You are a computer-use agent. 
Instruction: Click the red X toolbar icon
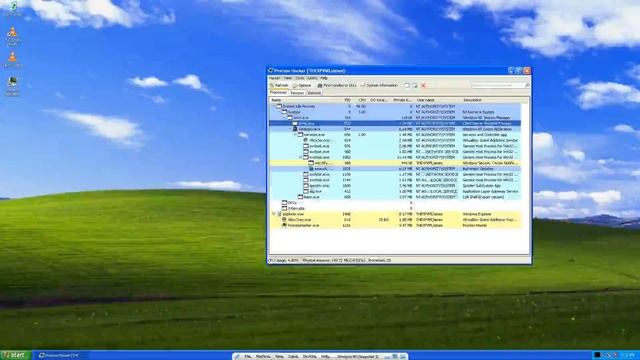pyautogui.click(x=423, y=85)
